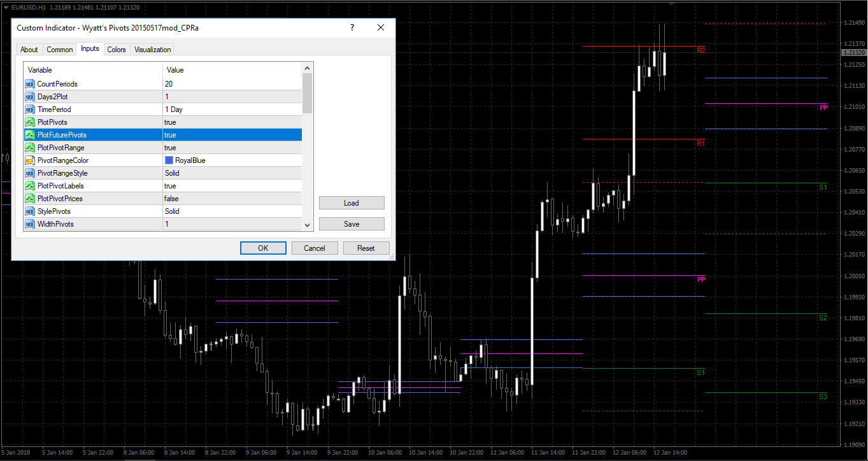Image resolution: width=868 pixels, height=461 pixels.
Task: Save the current input settings
Action: pyautogui.click(x=352, y=224)
